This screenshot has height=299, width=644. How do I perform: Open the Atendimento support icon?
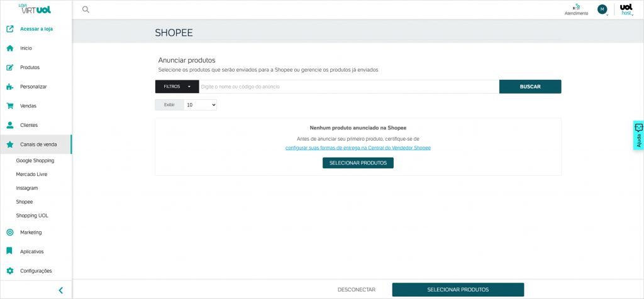coord(576,6)
